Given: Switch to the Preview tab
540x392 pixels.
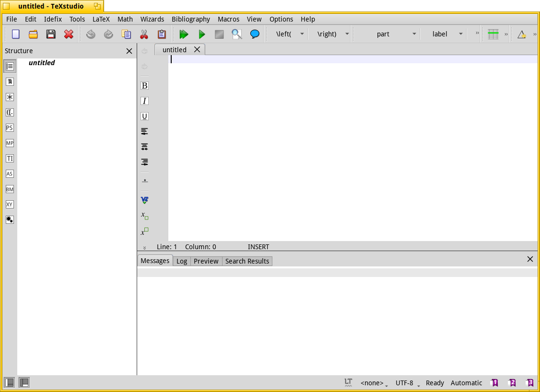Looking at the screenshot, I should pyautogui.click(x=206, y=261).
